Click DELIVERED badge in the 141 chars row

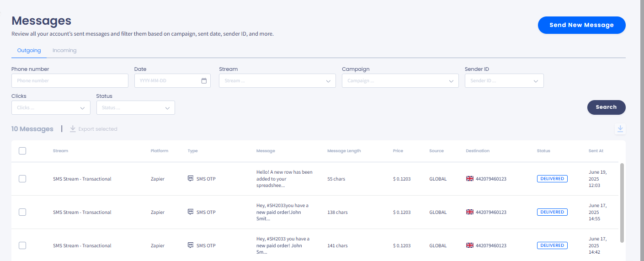[552, 245]
